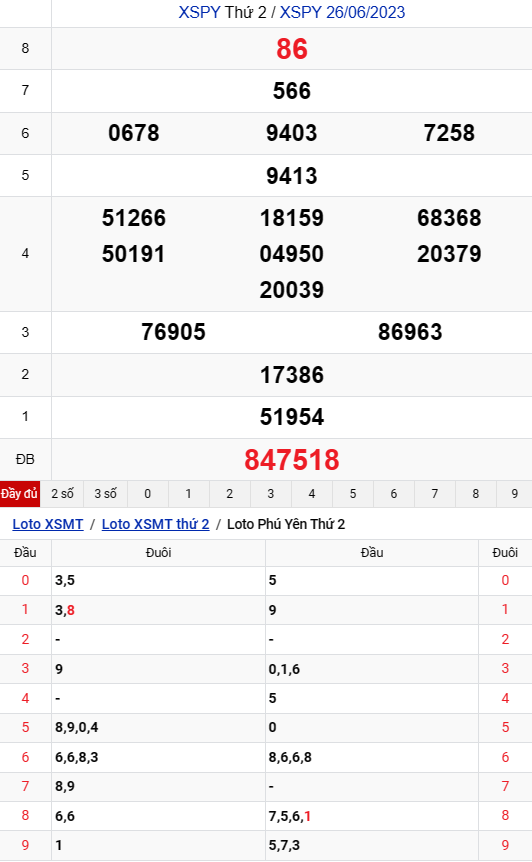Screen dimensions: 532x862
Task: Select the 'Đầy đủ' filter tab
Action: [x=20, y=494]
